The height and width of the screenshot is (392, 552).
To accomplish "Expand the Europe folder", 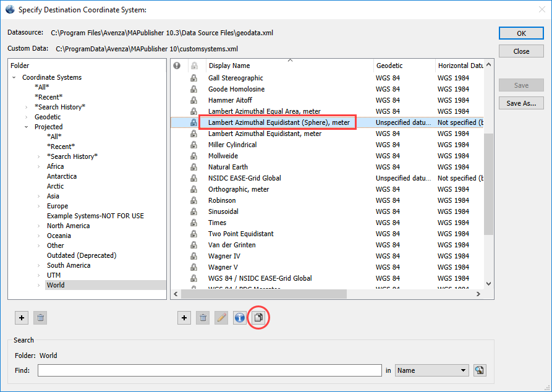I will pyautogui.click(x=39, y=206).
